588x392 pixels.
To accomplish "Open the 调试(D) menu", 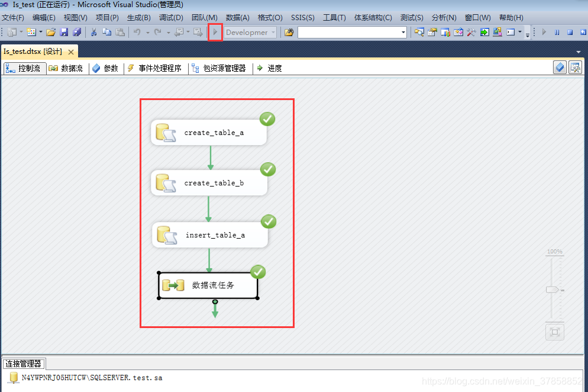I will [171, 18].
